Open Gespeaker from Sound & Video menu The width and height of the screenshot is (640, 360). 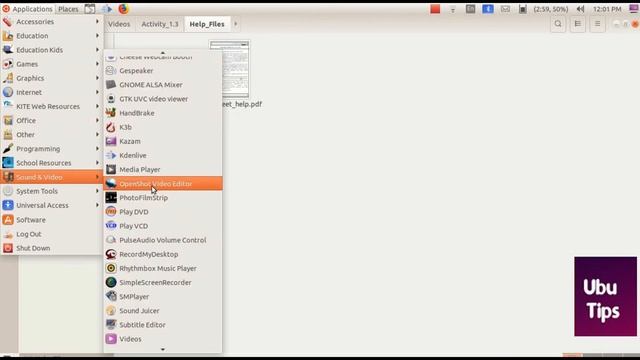(163, 71)
